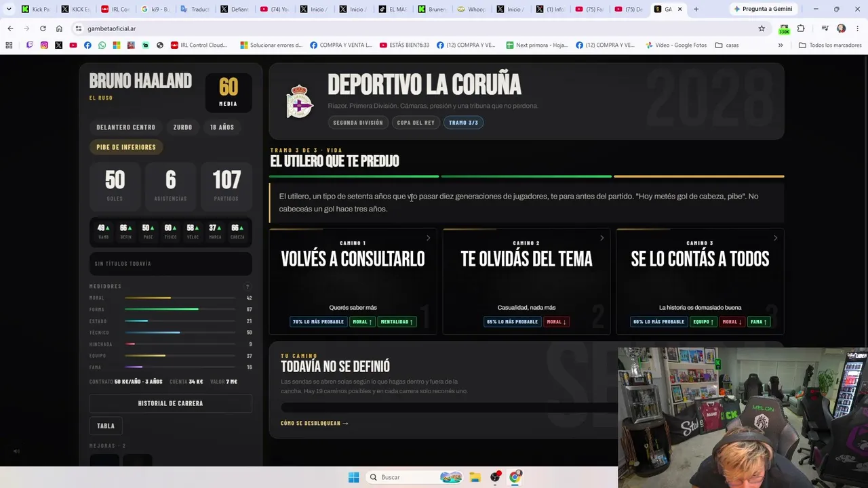
Task: Click the Pregunta a Gemini button
Action: coord(762,9)
